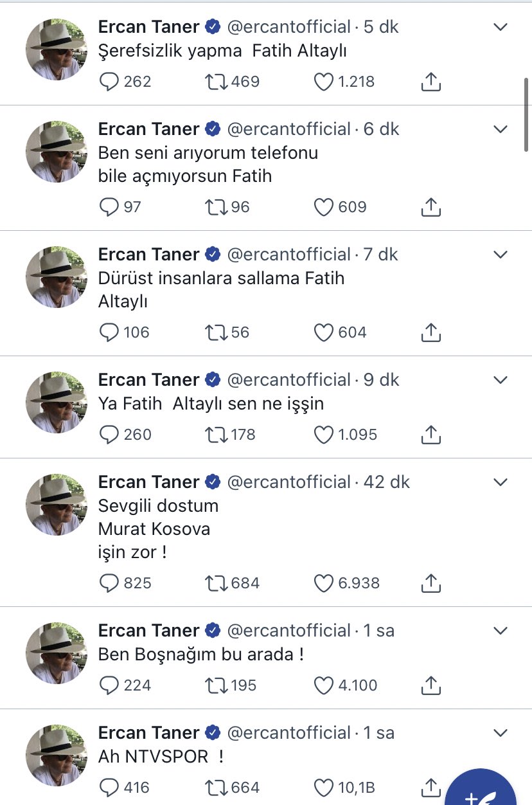Like the 'Ben Boşnağım bu arada' tweet

[323, 685]
